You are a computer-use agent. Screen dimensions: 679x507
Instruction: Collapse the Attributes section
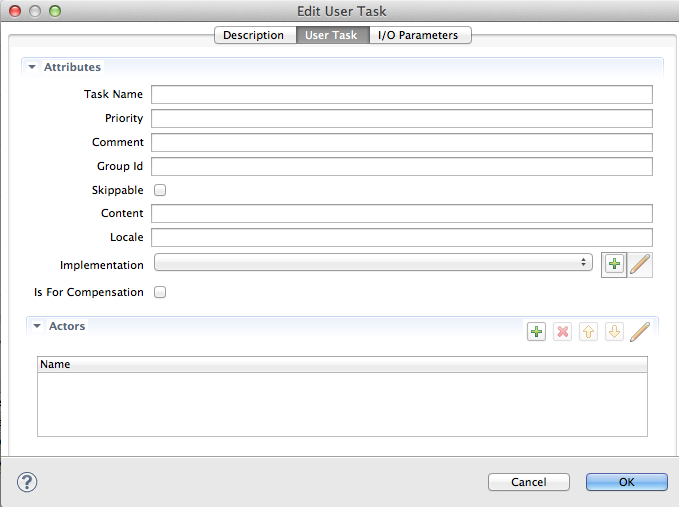click(x=32, y=67)
